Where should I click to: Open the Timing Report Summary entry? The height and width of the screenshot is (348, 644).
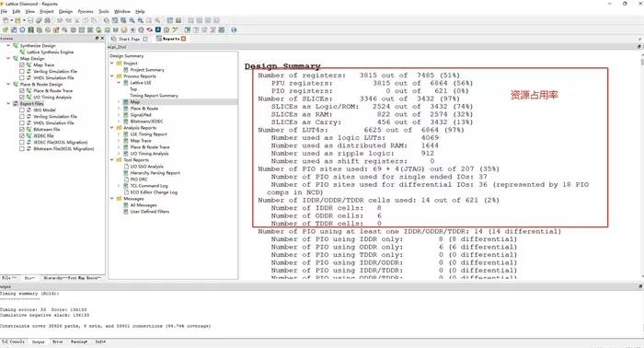[x=154, y=96]
